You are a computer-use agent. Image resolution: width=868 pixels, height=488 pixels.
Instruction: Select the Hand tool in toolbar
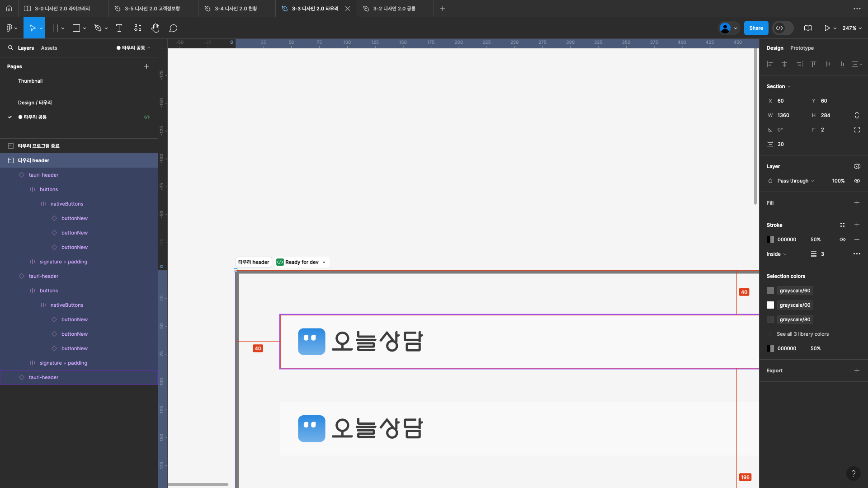156,28
